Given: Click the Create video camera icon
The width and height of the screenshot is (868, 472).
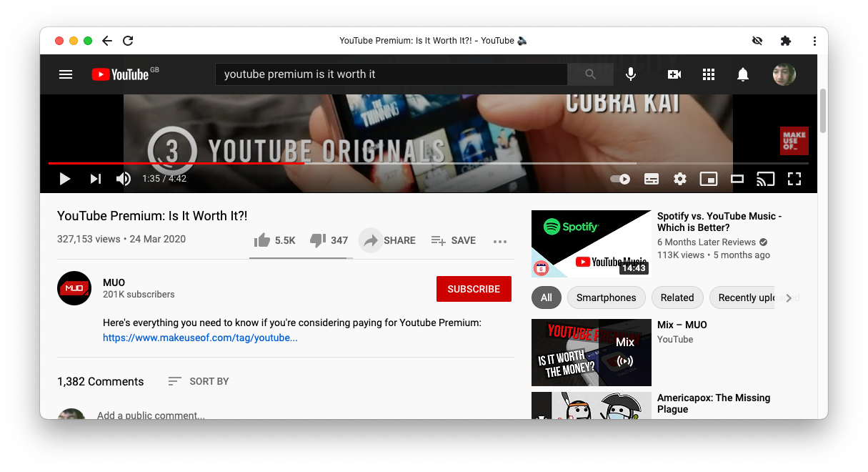Looking at the screenshot, I should pyautogui.click(x=674, y=74).
